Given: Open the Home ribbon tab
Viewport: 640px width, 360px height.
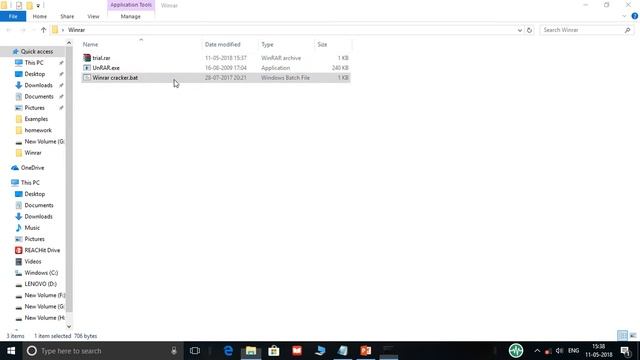Looking at the screenshot, I should (40, 16).
